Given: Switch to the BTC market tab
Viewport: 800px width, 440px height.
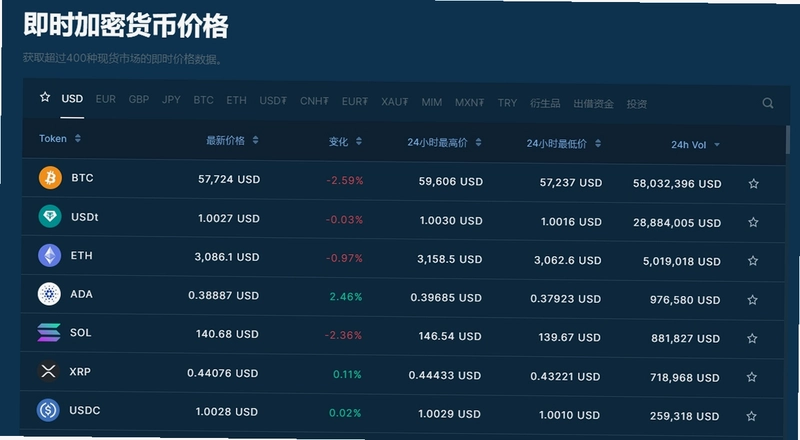Looking at the screenshot, I should pos(203,100).
